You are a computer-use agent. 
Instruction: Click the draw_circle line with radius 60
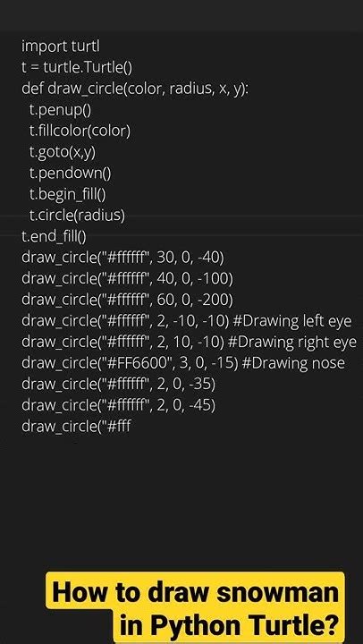pos(127,300)
